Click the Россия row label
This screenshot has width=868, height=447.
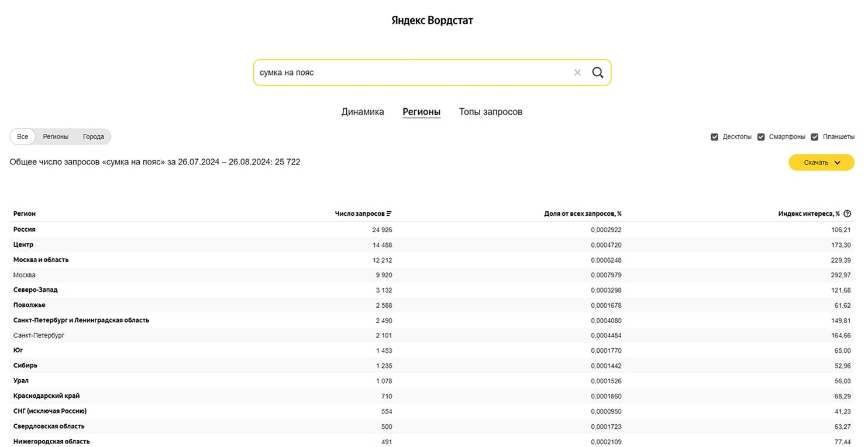25,229
